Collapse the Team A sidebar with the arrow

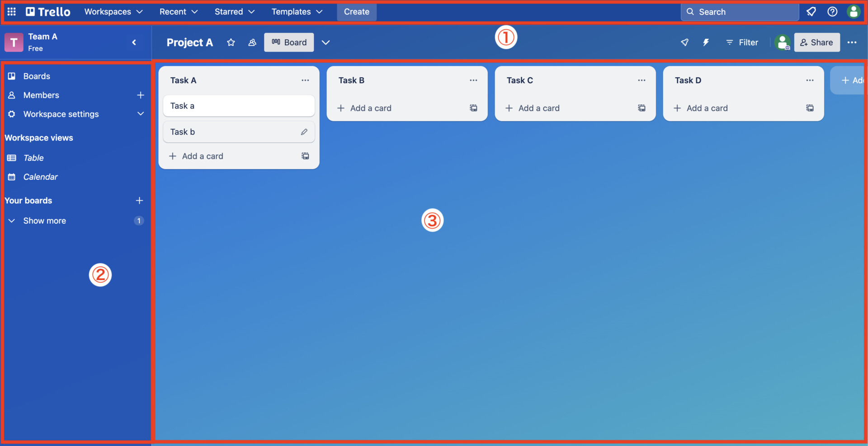[134, 42]
